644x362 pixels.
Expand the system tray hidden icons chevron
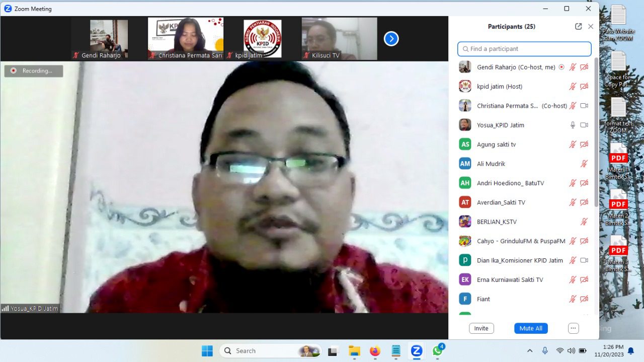click(x=530, y=351)
